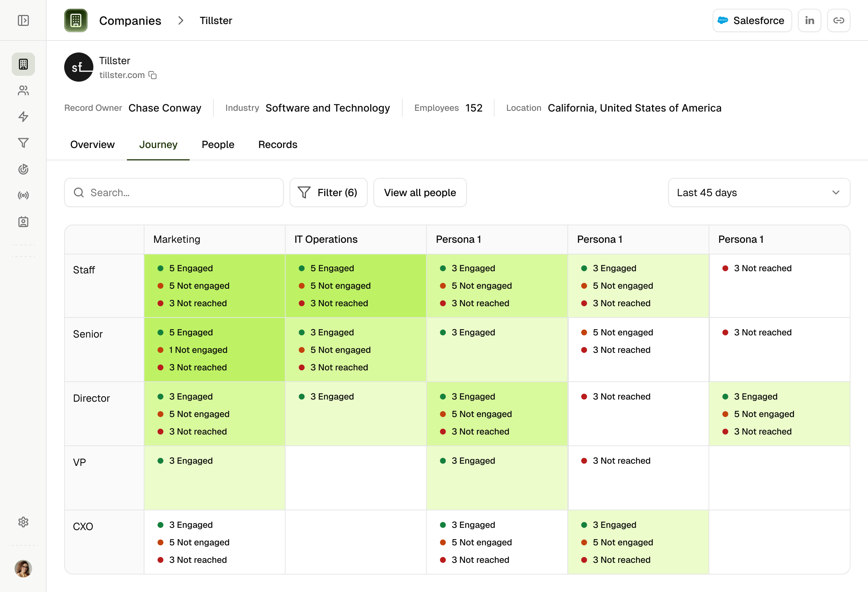Click the contact badge sidebar icon

23,222
